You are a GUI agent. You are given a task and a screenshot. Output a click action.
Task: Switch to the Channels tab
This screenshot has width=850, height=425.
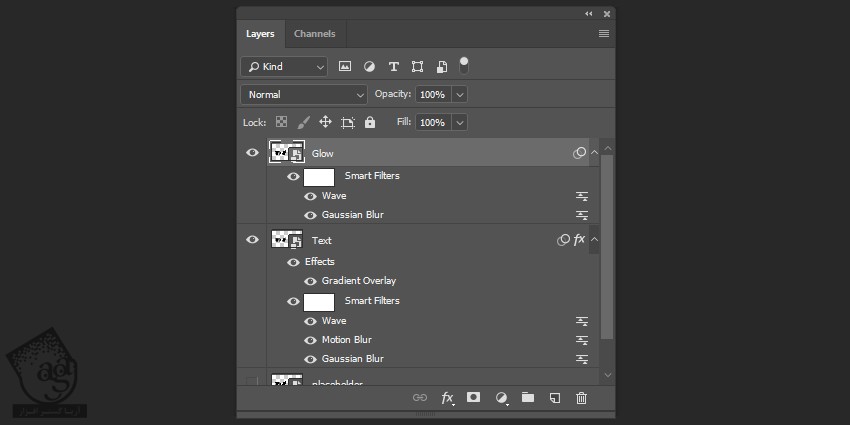tap(314, 34)
